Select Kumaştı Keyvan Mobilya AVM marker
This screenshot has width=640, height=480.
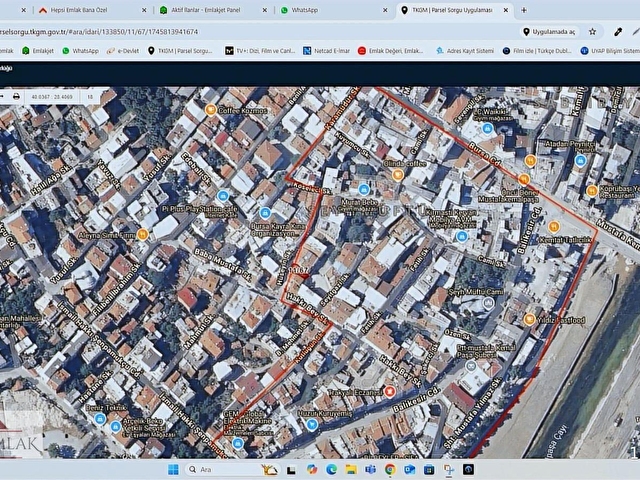point(462,236)
